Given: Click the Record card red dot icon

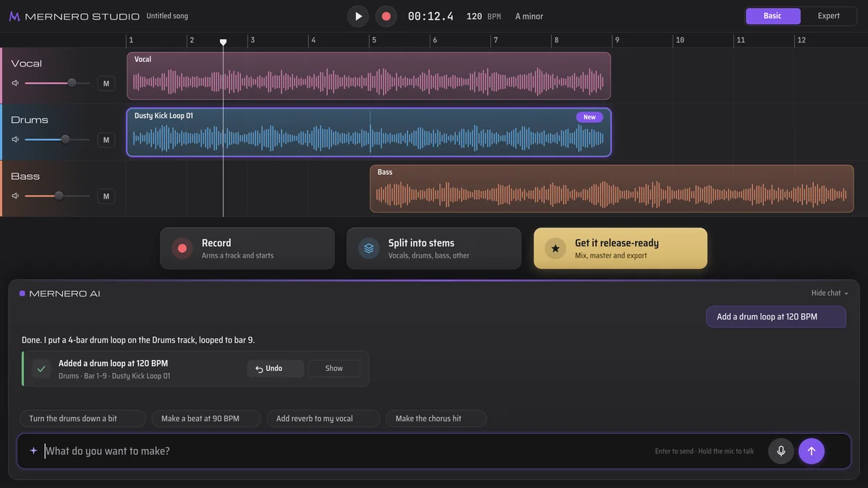Looking at the screenshot, I should pyautogui.click(x=182, y=249).
